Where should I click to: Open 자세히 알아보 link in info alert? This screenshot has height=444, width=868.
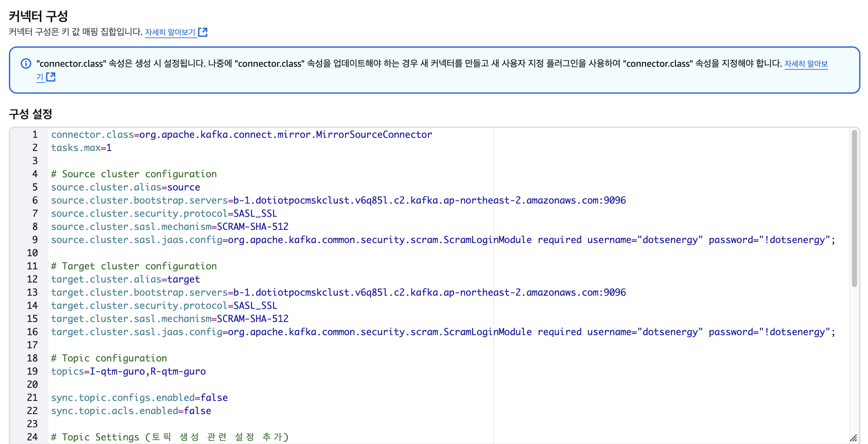pyautogui.click(x=806, y=63)
